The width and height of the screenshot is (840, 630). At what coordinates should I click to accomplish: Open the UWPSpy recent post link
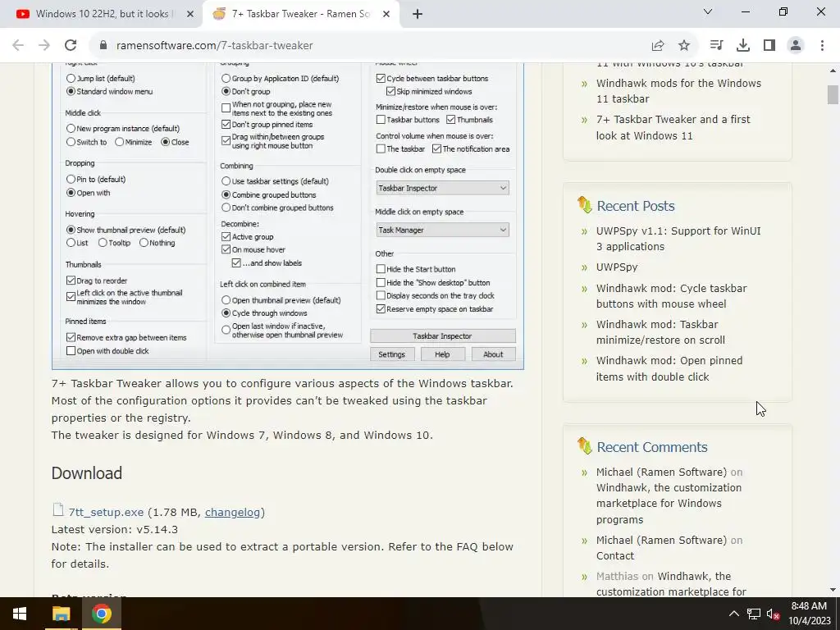pyautogui.click(x=617, y=267)
